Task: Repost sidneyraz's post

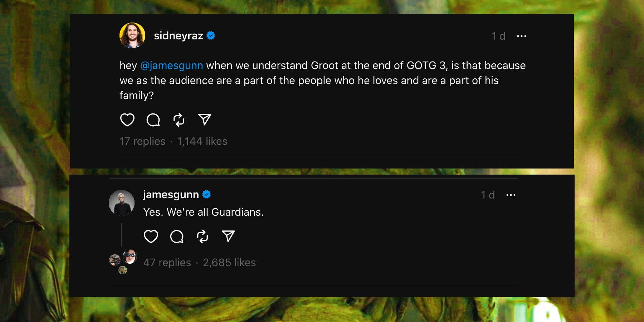Action: point(179,120)
